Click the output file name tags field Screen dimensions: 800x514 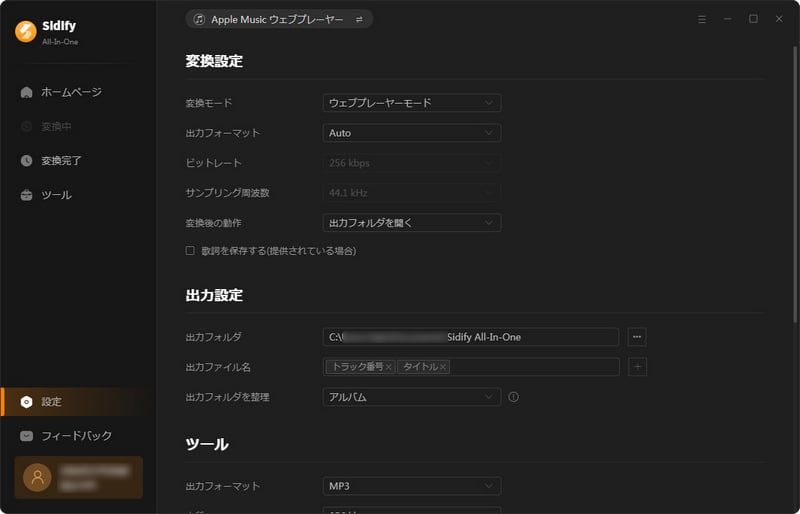471,367
